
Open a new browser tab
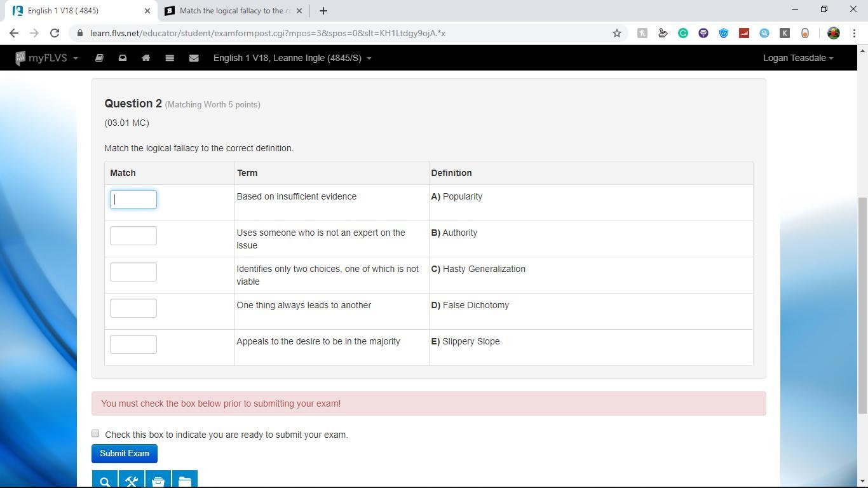[323, 11]
